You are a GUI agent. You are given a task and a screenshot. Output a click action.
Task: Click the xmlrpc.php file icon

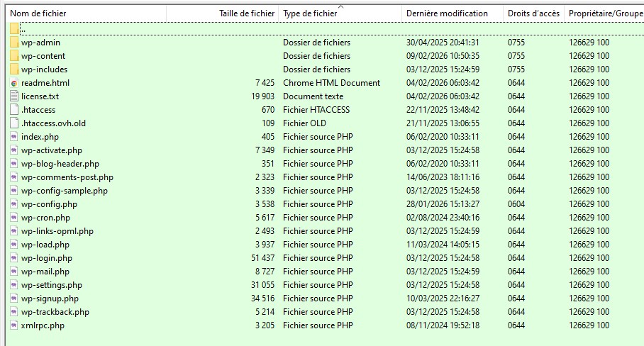(x=14, y=325)
